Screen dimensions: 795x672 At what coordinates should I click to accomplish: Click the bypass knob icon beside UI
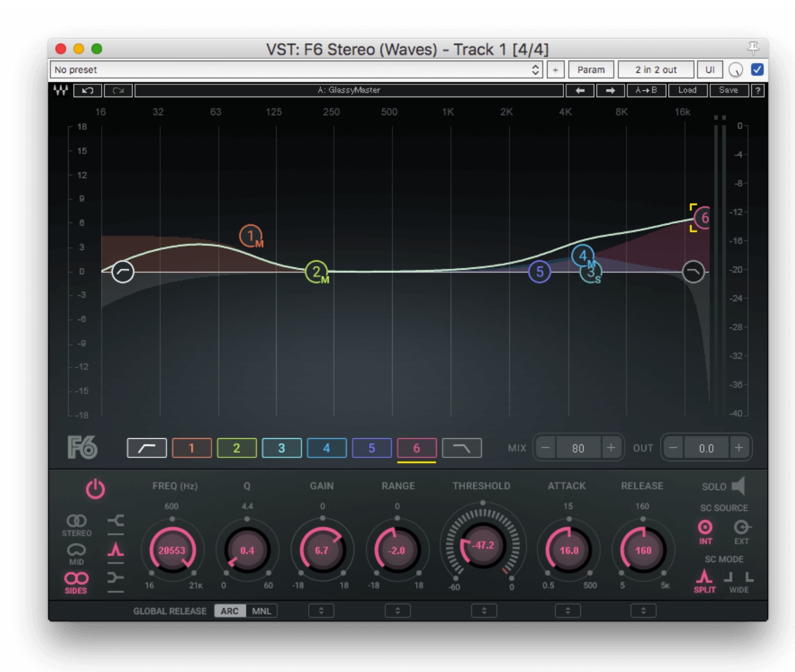(x=735, y=70)
